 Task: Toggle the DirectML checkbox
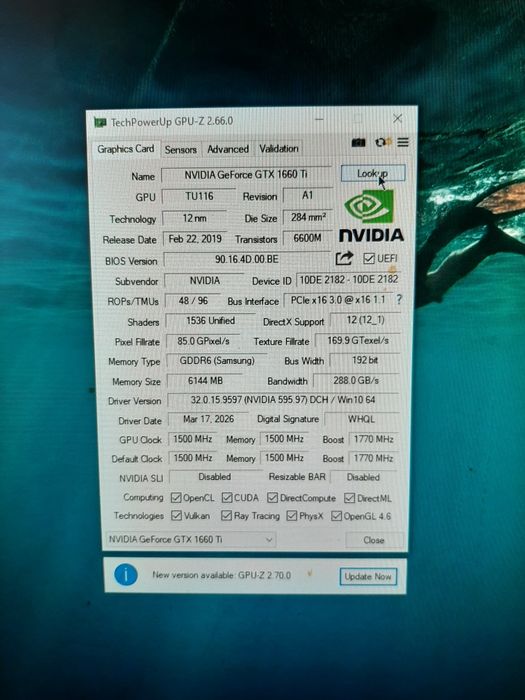[350, 498]
